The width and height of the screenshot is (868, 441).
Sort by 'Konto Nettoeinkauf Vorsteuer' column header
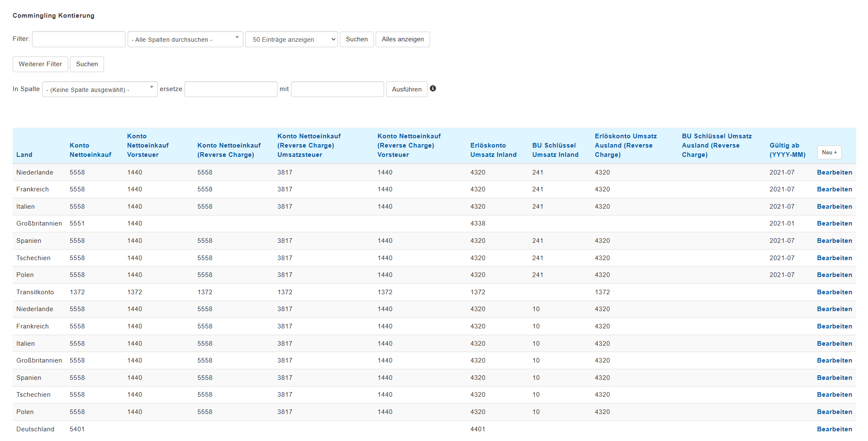148,145
